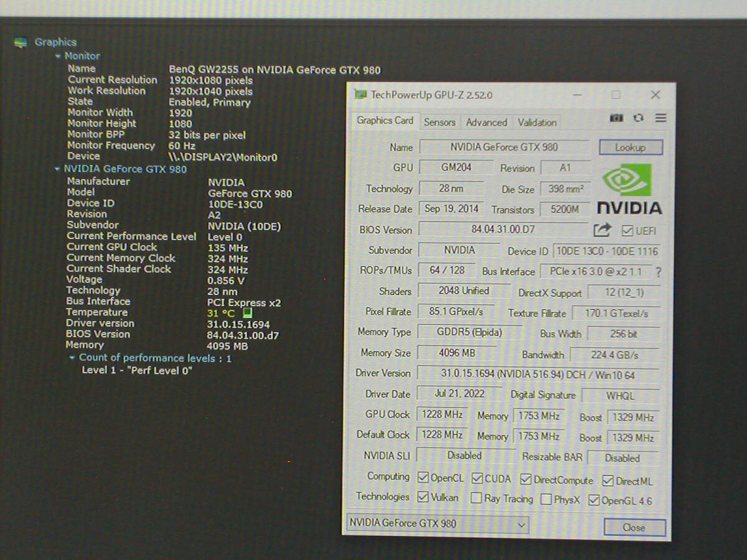747x560 pixels.
Task: Enable the Ray Tracing checkbox
Action: coord(476,498)
